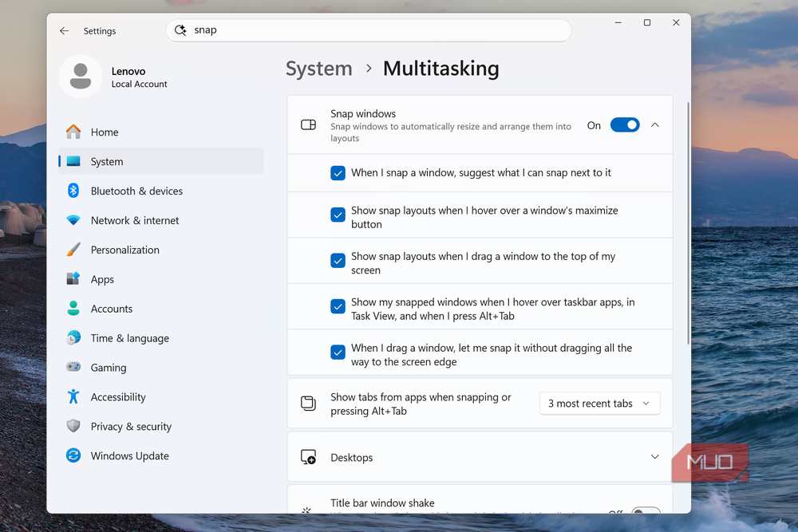This screenshot has height=532, width=798.
Task: Click the Apps icon in sidebar
Action: (73, 278)
